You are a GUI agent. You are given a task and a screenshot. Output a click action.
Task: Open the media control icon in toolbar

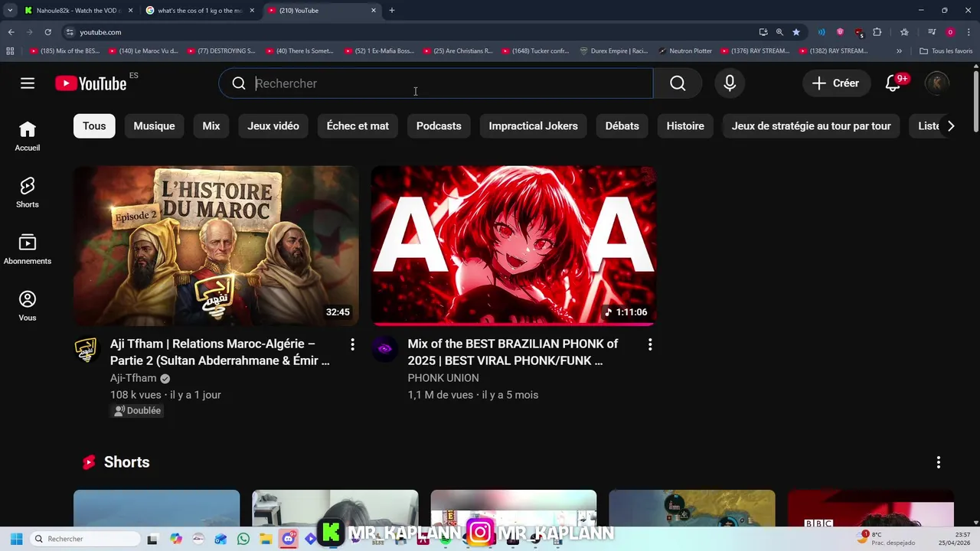pos(932,32)
